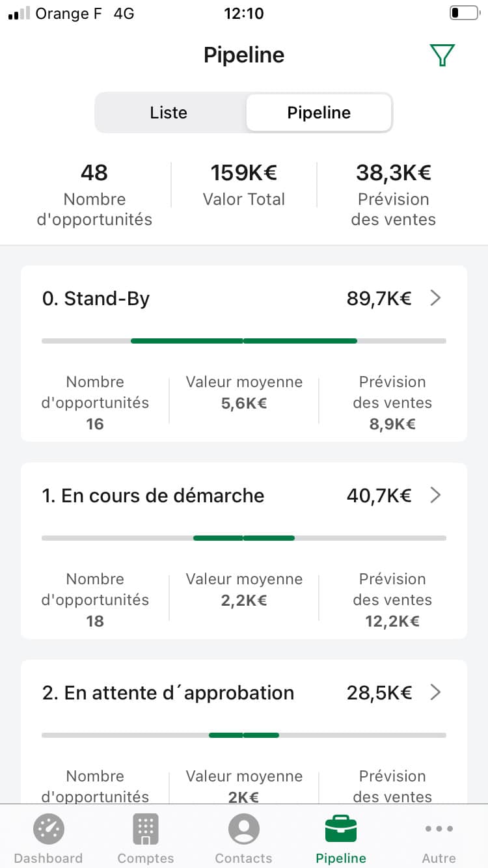Open Comptes building icon
This screenshot has width=488, height=868.
[x=146, y=829]
